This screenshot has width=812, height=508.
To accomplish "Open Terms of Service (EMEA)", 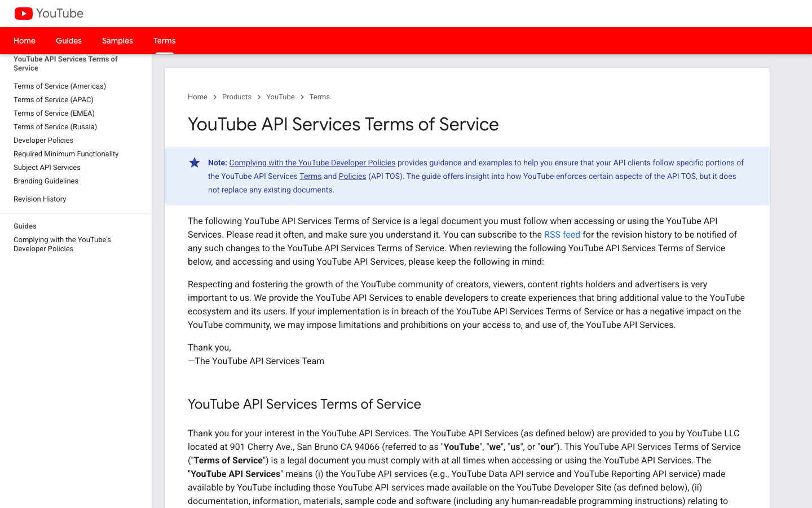I will point(54,113).
